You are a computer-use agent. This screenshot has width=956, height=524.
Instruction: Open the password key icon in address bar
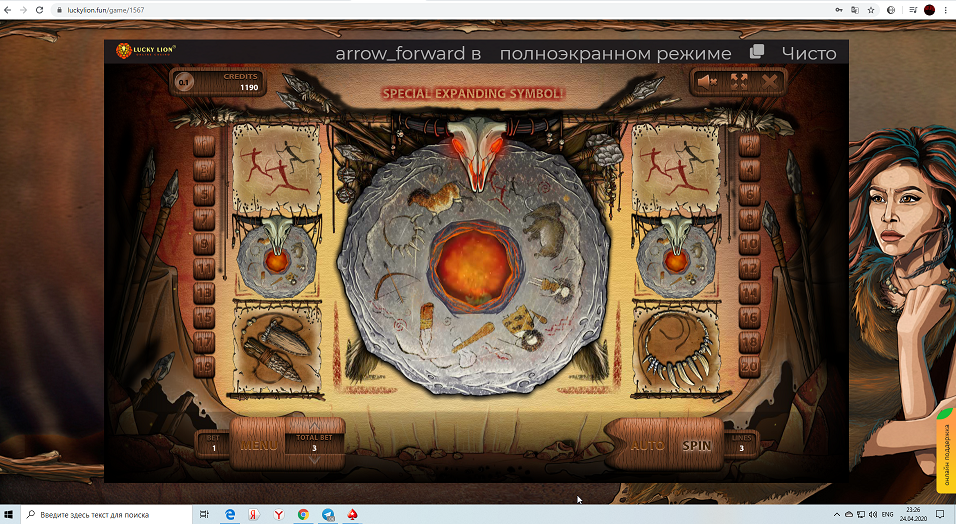[x=839, y=10]
